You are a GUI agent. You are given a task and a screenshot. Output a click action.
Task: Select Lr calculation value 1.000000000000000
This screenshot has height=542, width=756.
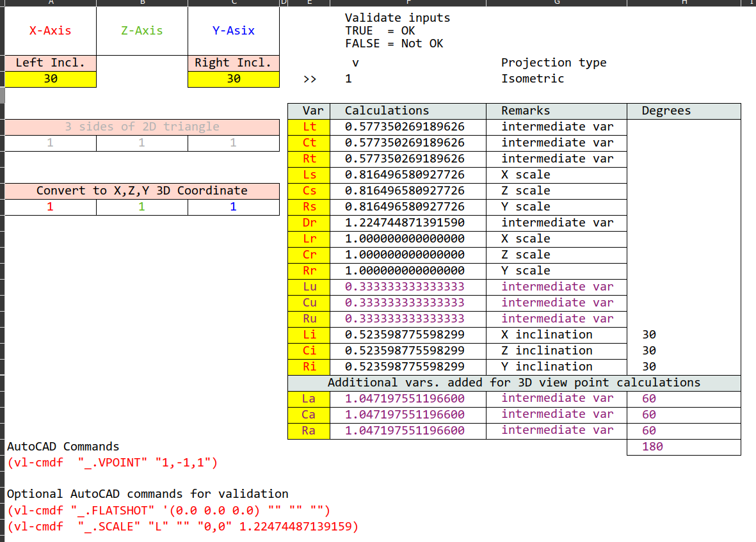408,239
